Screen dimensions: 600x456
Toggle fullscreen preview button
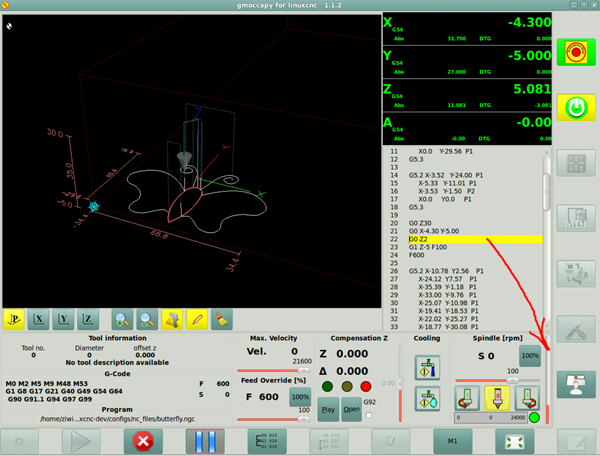coord(514,441)
